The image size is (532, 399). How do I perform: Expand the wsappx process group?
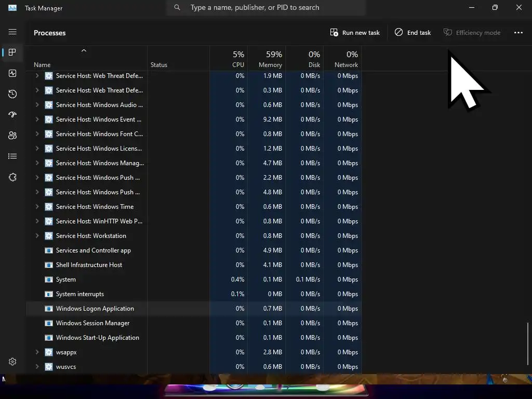[37, 352]
